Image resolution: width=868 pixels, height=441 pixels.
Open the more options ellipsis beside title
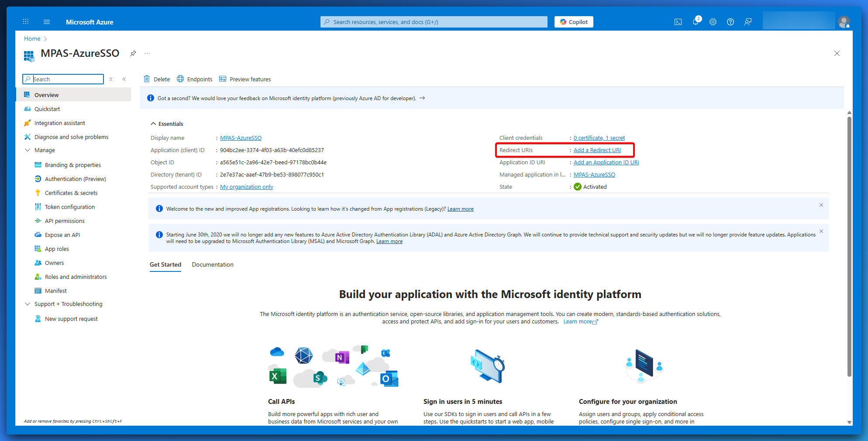click(x=147, y=53)
